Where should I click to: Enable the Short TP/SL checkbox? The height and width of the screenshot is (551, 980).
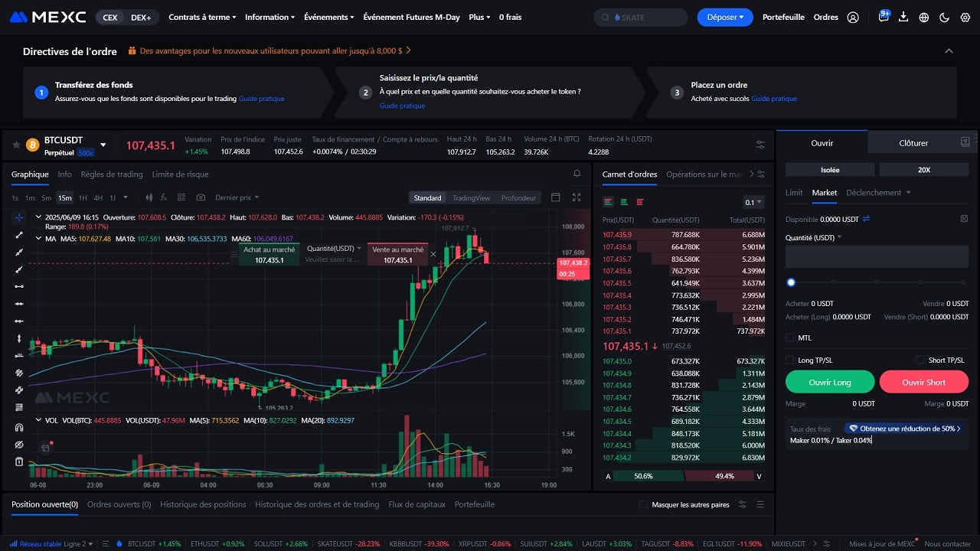[x=921, y=360]
